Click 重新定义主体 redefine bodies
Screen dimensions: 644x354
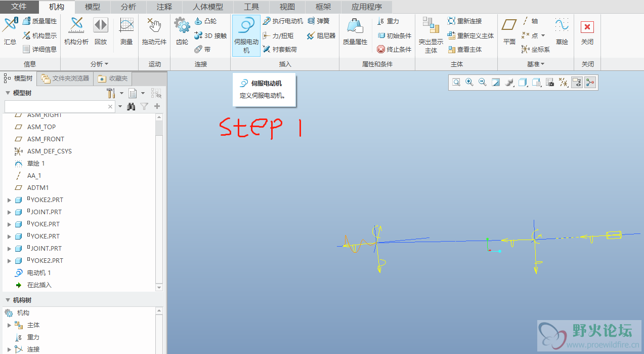coord(470,35)
